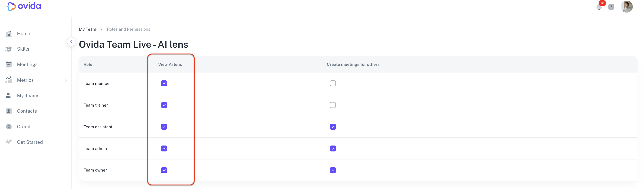Uncheck View Ai lens for Team admin
The image size is (644, 189).
tap(164, 148)
